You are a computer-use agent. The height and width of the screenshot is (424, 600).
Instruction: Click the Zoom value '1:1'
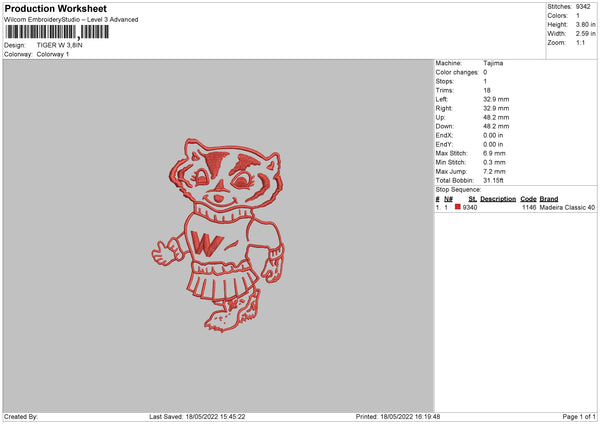pyautogui.click(x=580, y=42)
